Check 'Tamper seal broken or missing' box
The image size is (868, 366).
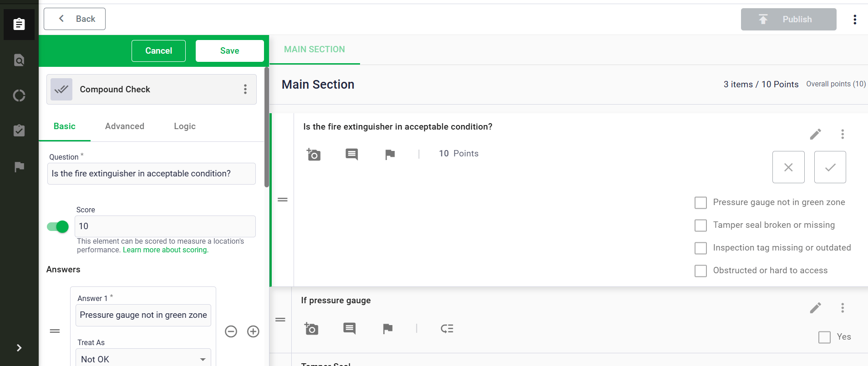click(700, 226)
